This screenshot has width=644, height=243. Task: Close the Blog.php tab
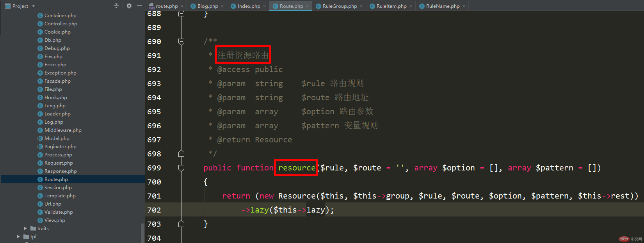coord(222,6)
